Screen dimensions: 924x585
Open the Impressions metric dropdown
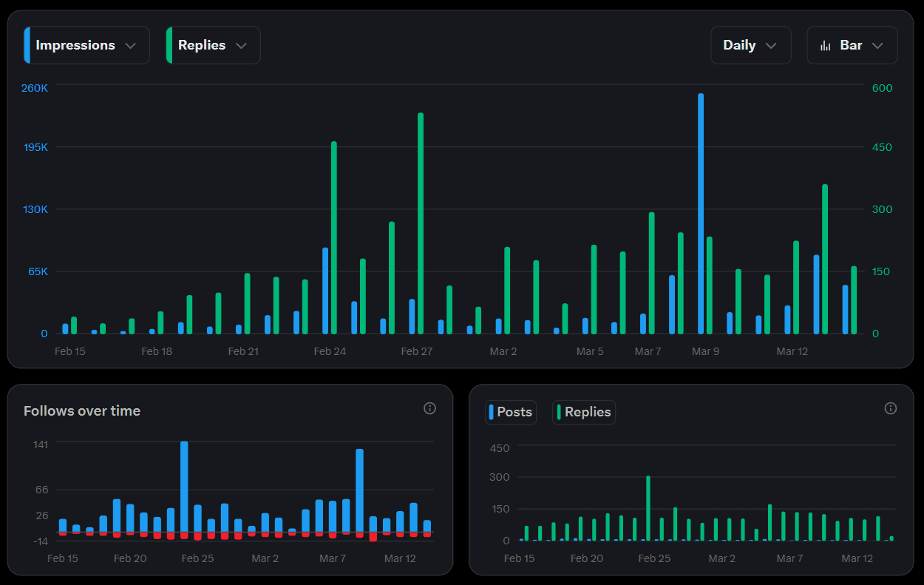pos(86,45)
